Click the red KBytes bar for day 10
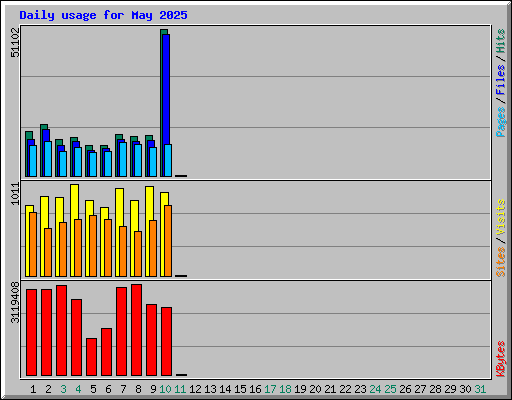Viewport: 512px width, 400px height. tap(166, 342)
